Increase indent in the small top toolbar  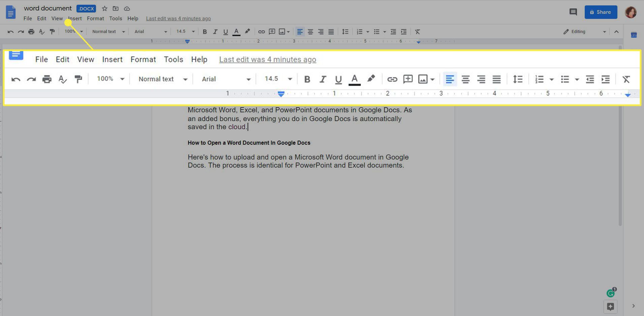[x=404, y=32]
